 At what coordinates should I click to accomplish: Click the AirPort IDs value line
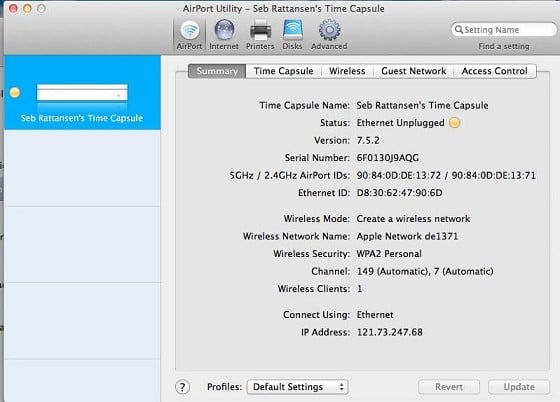coord(446,175)
